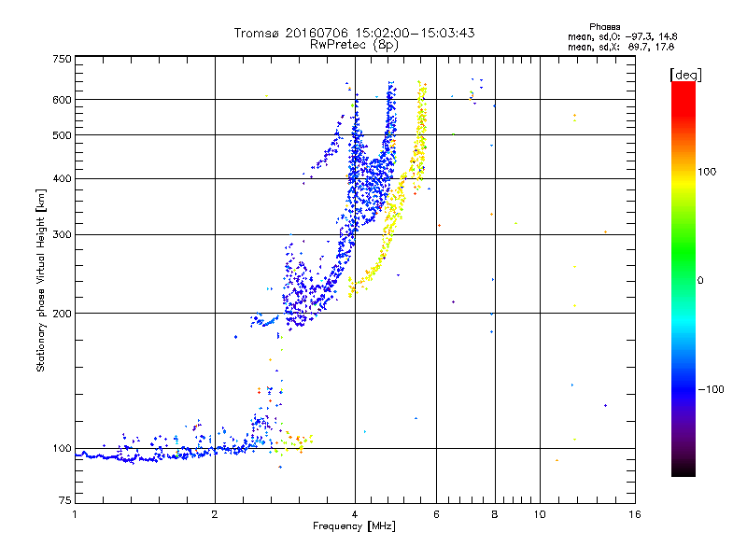Click the 'RwPretec (8p)' subtitle
This screenshot has width=747, height=560.
tap(354, 45)
